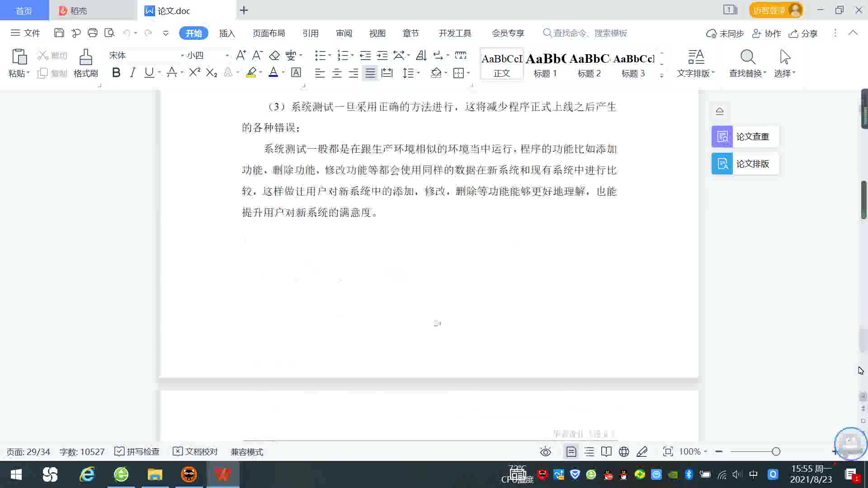Switch to web layout view icon
Viewport: 868px width, 488px height.
pyautogui.click(x=624, y=452)
